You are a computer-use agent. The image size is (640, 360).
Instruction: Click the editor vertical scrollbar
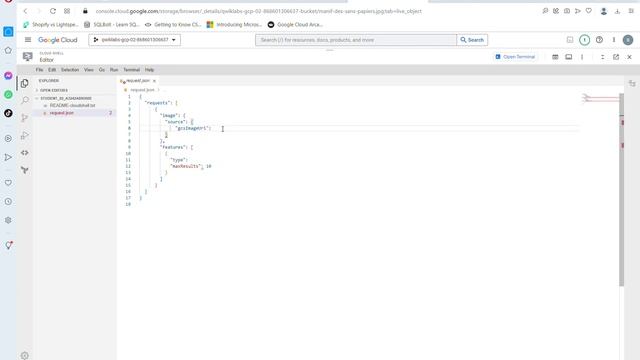click(x=621, y=190)
